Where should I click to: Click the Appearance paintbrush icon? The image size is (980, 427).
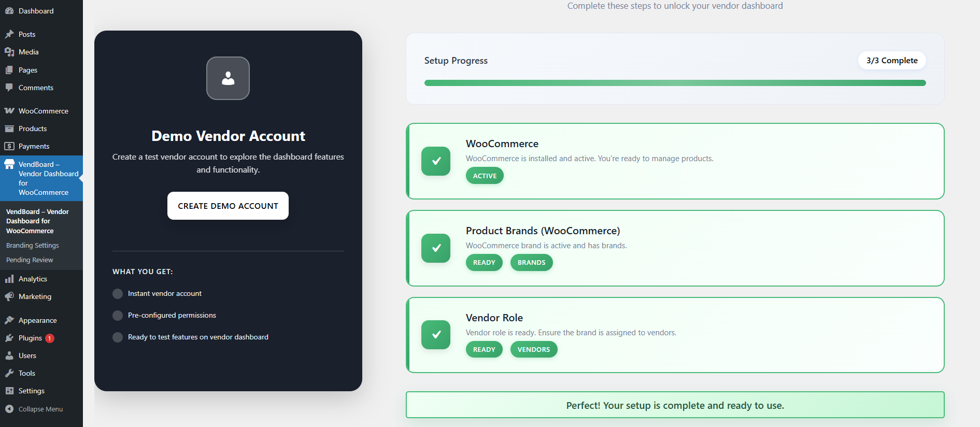9,320
